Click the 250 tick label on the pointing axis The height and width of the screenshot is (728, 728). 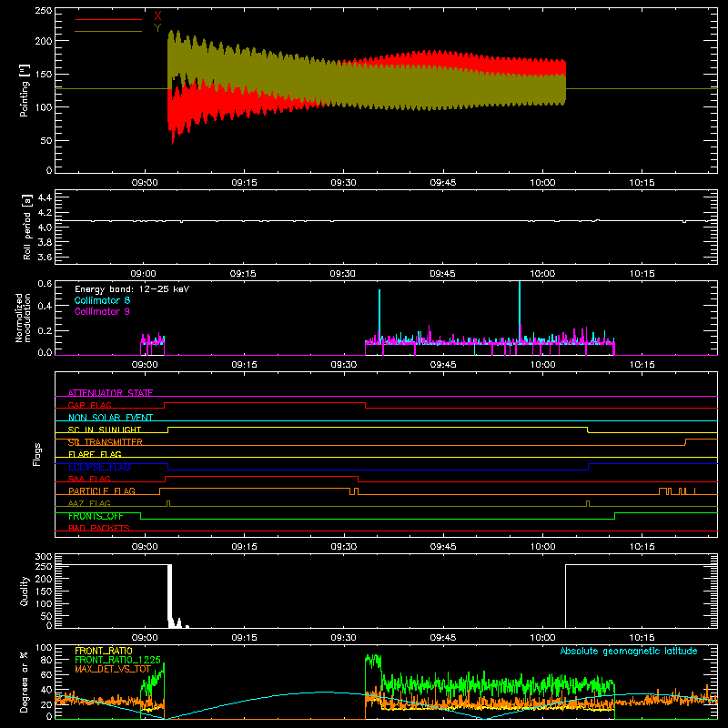point(44,11)
